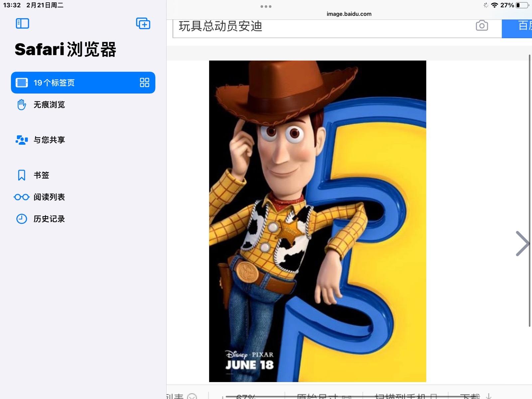Image resolution: width=532 pixels, height=399 pixels.
Task: Hide the Safari sidebar with the sidebar icon
Action: [x=22, y=23]
